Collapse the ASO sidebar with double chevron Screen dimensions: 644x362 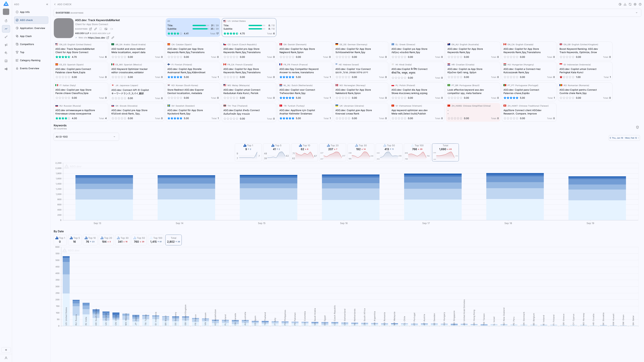(x=47, y=4)
